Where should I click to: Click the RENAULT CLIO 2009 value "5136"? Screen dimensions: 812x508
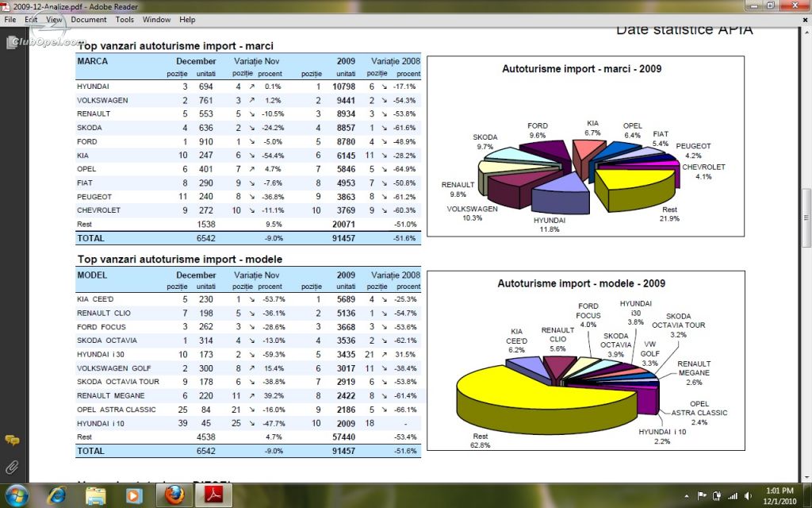click(346, 313)
